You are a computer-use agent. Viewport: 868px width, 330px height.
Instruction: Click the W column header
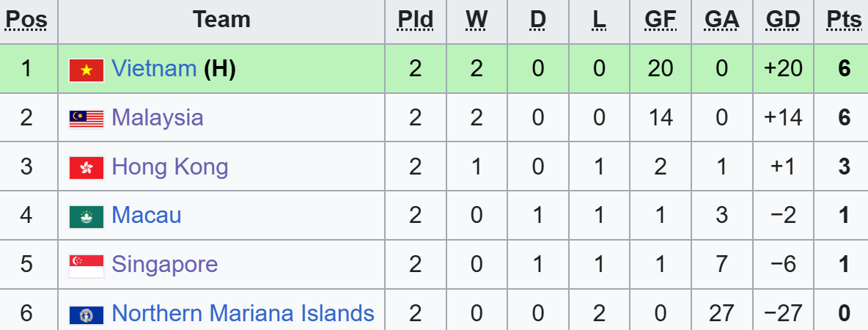(x=477, y=20)
